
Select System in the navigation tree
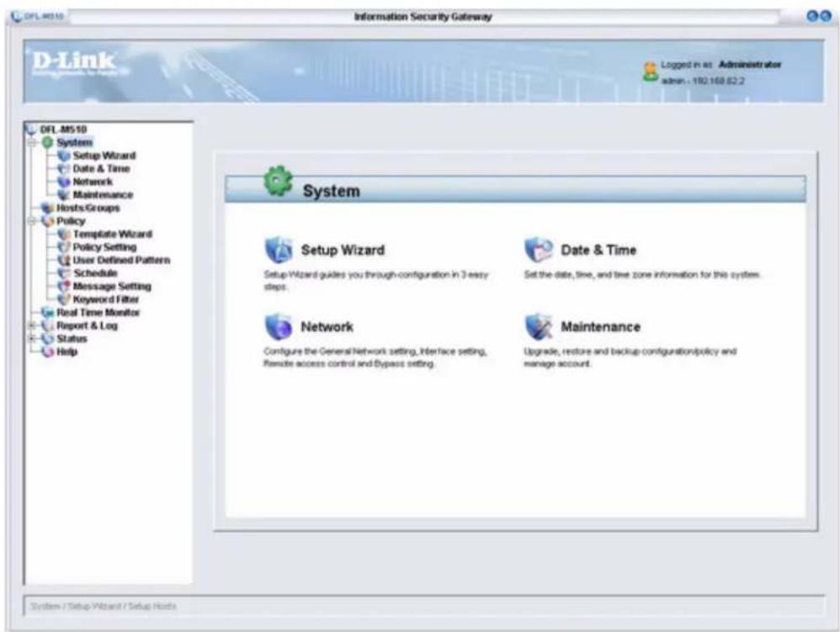(74, 142)
